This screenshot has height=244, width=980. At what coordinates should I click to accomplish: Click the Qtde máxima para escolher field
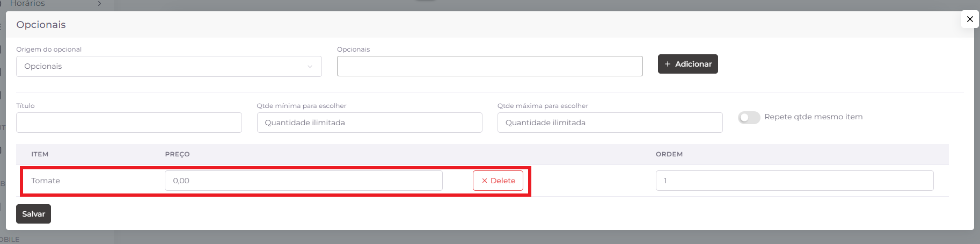[610, 123]
